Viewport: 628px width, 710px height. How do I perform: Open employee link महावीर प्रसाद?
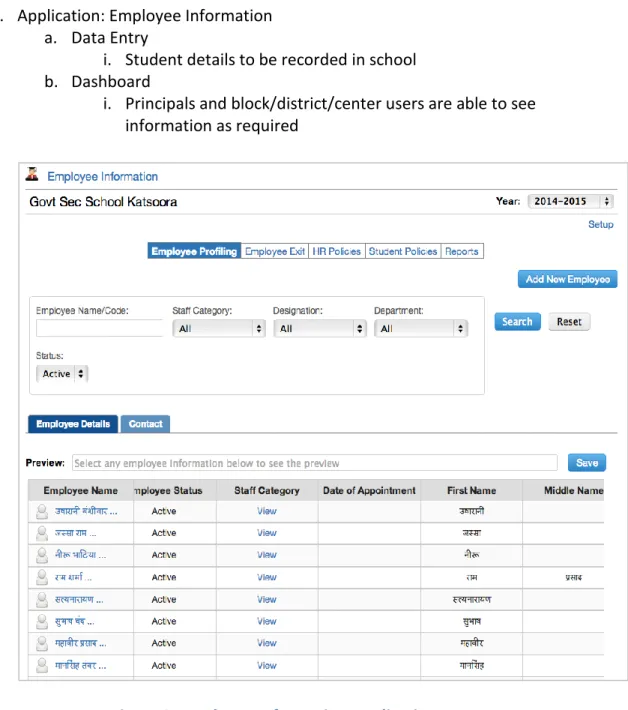[x=81, y=643]
